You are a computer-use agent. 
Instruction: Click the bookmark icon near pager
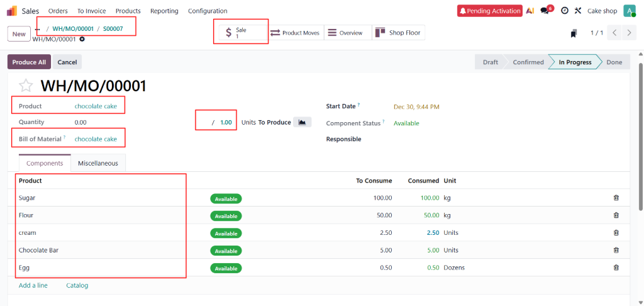[574, 33]
